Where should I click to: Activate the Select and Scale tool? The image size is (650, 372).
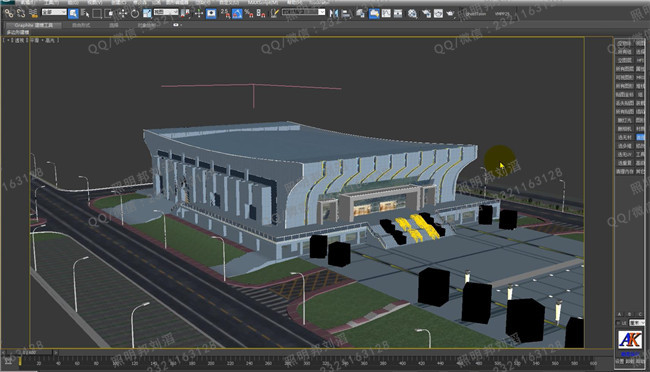pyautogui.click(x=147, y=13)
